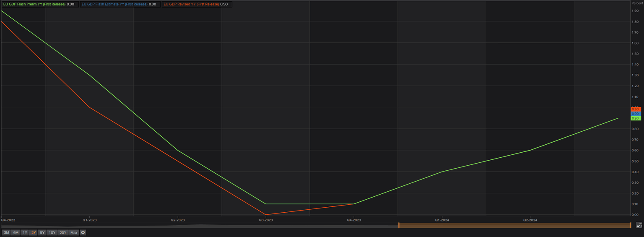The width and height of the screenshot is (644, 237).
Task: Select the 6M time range
Action: [x=16, y=232]
